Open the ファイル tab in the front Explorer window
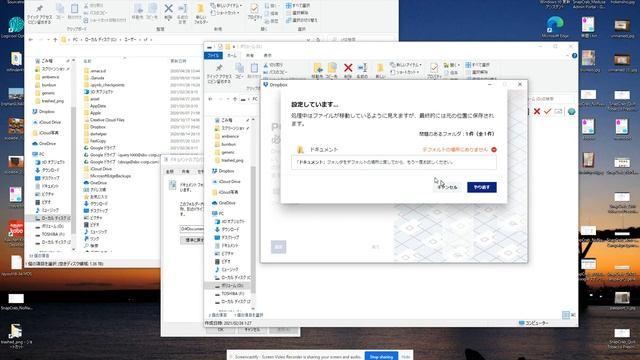This screenshot has height=360, width=640. tap(213, 55)
